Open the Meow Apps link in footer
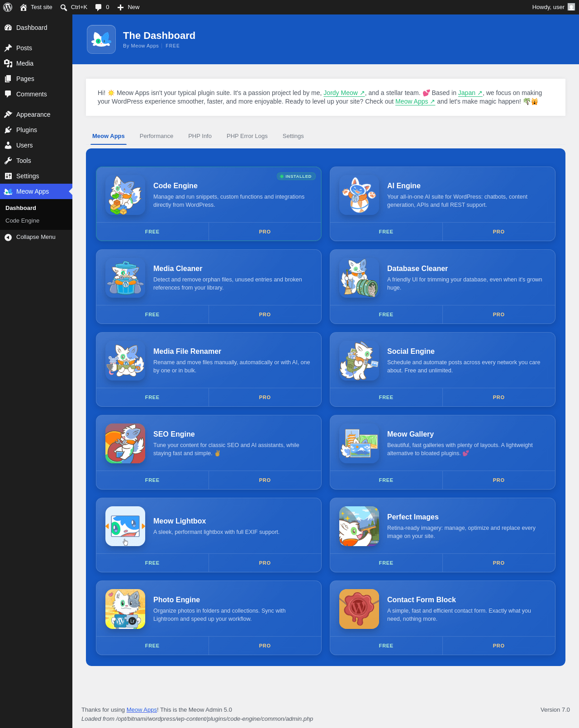Screen dimensions: 579x728 click(142, 709)
